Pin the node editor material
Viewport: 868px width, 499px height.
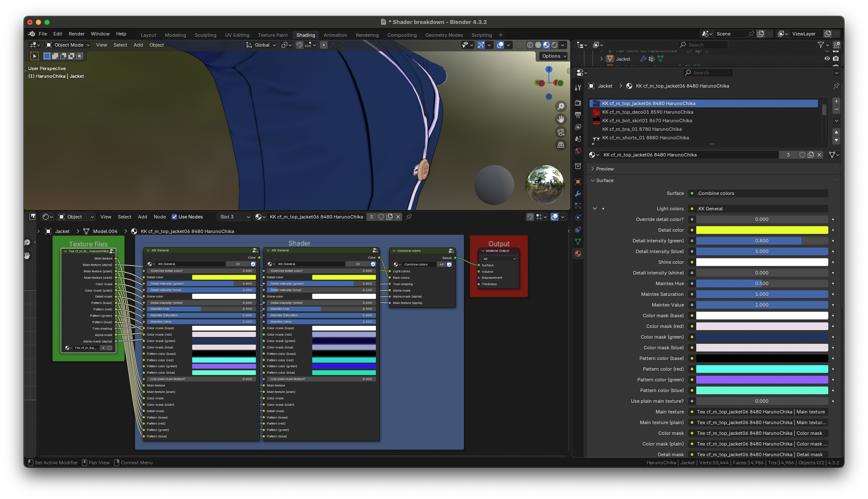tap(409, 217)
